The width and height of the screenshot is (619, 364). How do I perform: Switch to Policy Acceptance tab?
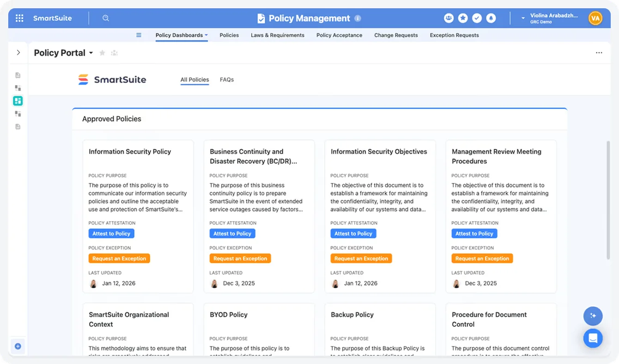339,35
